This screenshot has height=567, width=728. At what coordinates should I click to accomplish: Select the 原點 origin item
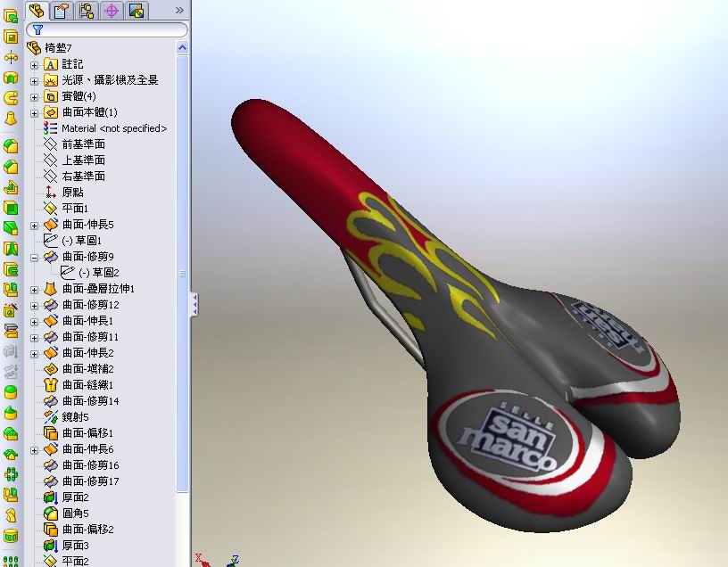[63, 192]
